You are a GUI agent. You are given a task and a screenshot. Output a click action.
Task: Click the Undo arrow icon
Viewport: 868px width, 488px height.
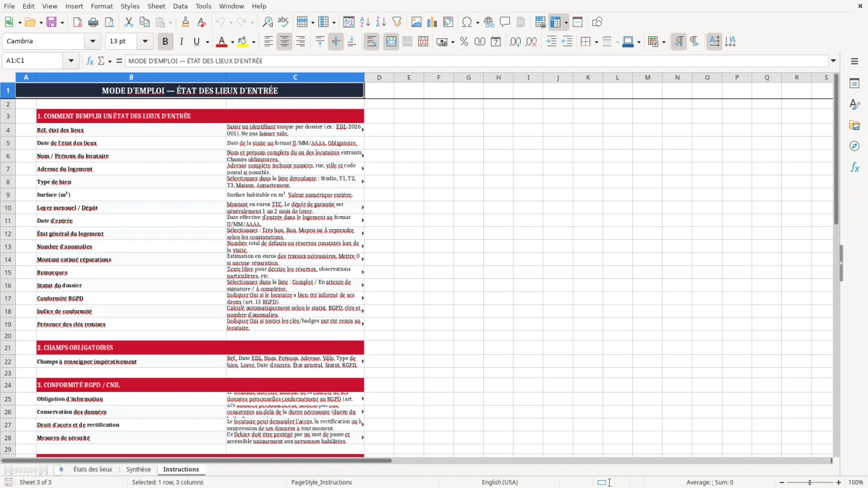[x=221, y=22]
